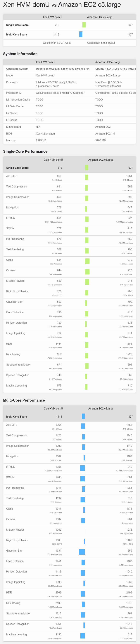Click the multi-core HDR score 2869
The image size is (140, 644).
point(58,593)
